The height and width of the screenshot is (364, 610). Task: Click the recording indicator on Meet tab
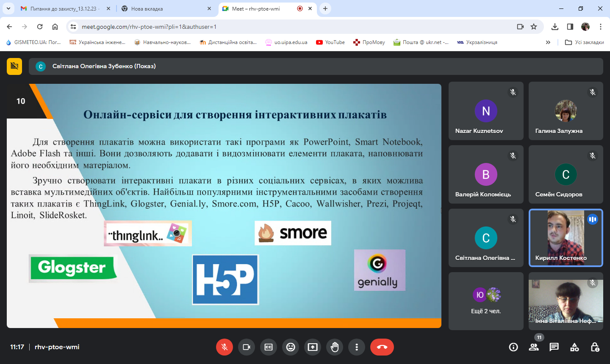point(300,8)
